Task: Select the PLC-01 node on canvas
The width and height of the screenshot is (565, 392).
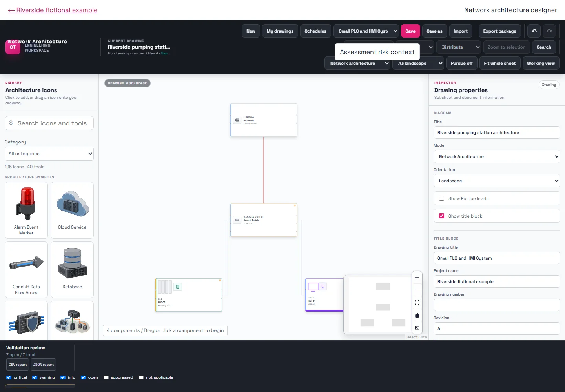Action: click(189, 295)
